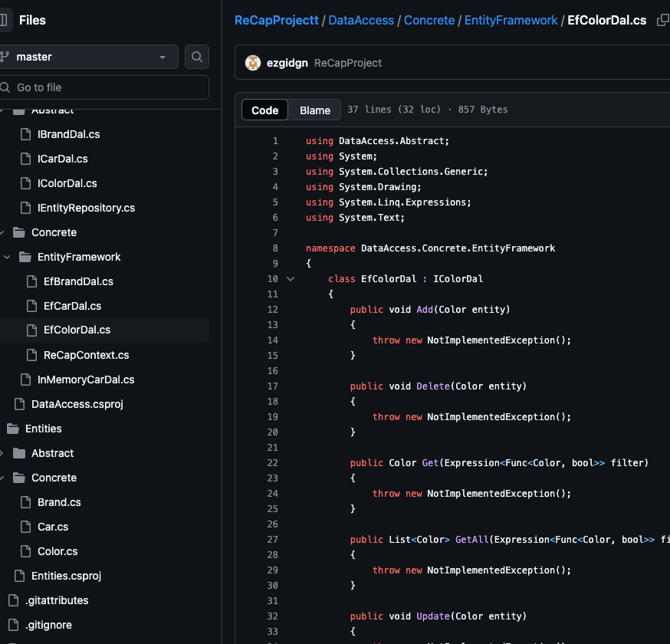Open .gitattributes file
This screenshot has width=670, height=644.
click(x=57, y=600)
